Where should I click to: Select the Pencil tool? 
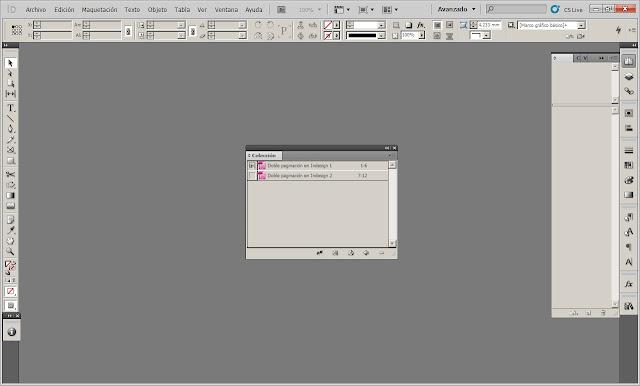click(x=11, y=140)
